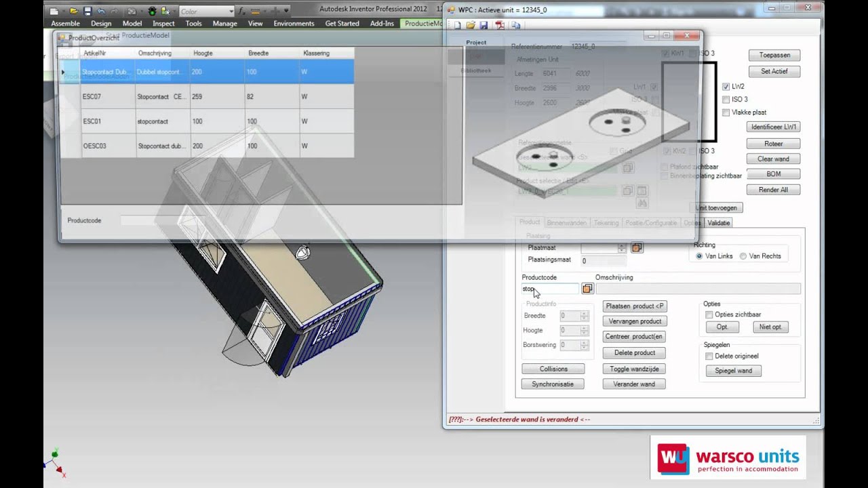This screenshot has width=868, height=488.
Task: Click the Toggle wandzijde button
Action: coord(635,369)
